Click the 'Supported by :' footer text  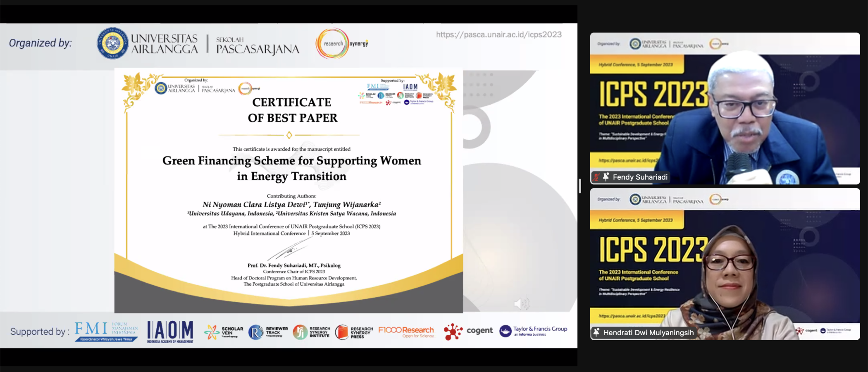point(40,331)
